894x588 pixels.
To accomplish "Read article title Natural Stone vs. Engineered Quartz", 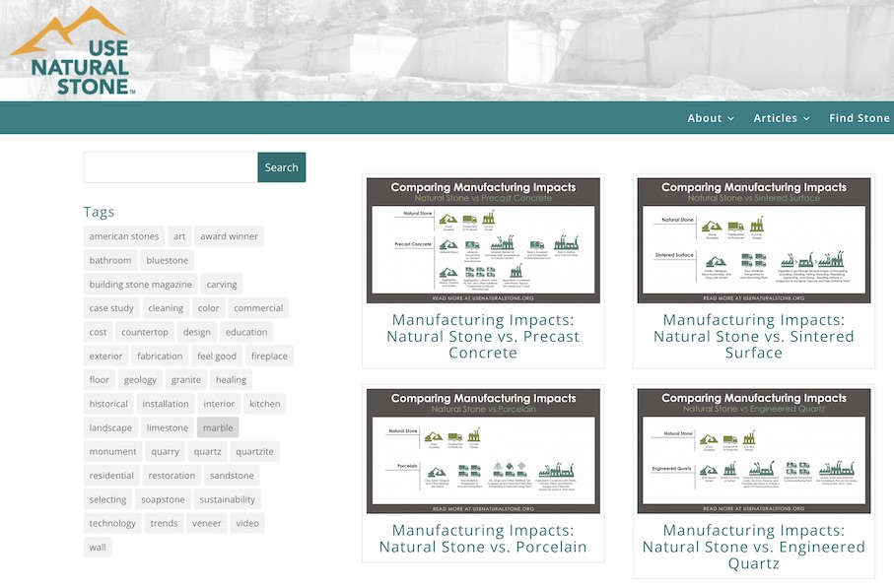I will 754,547.
